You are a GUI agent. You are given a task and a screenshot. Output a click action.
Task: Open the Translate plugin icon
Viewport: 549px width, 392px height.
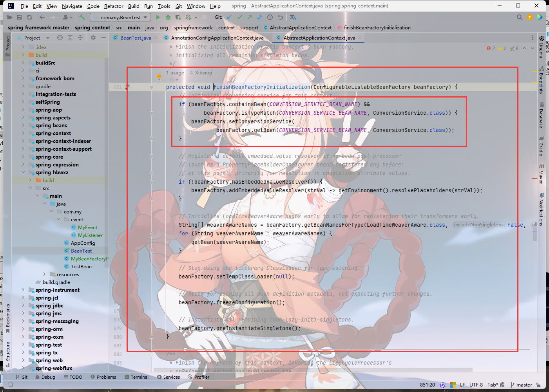point(293,17)
